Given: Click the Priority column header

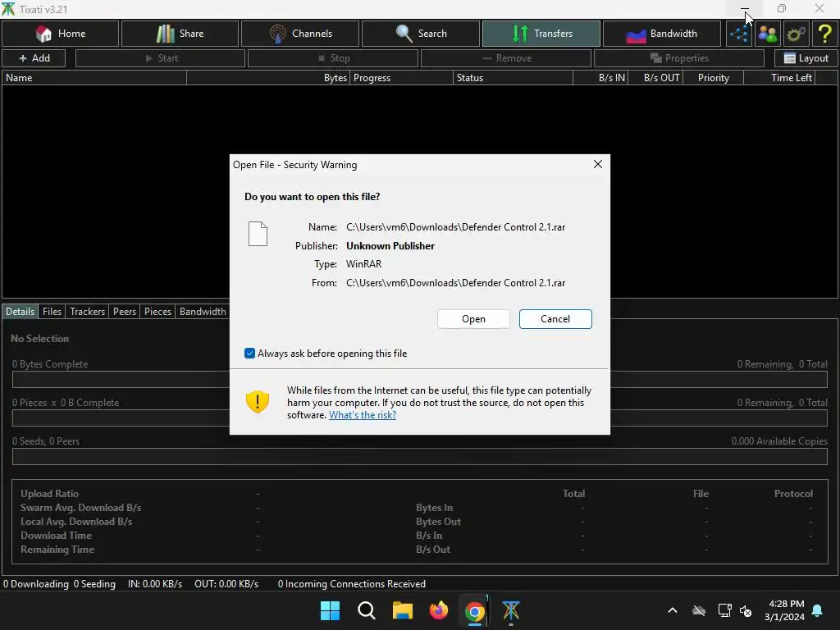Looking at the screenshot, I should pyautogui.click(x=714, y=78).
